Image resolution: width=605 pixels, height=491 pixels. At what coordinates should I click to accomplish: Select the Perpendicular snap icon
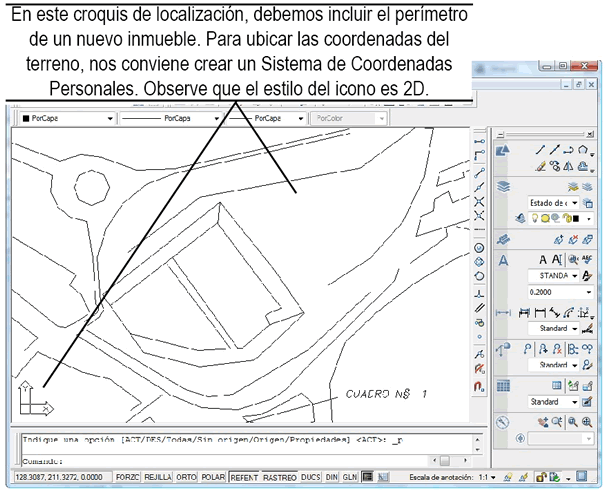pos(479,294)
